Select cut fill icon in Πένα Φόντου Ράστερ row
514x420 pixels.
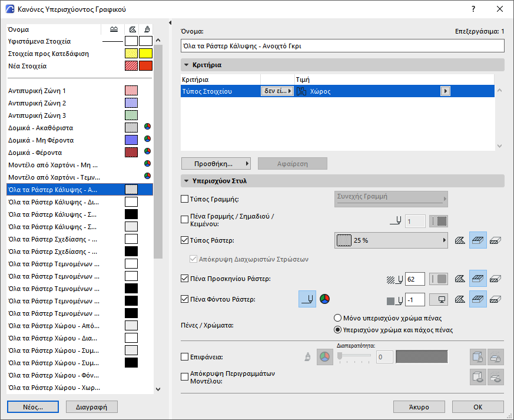[x=460, y=299]
